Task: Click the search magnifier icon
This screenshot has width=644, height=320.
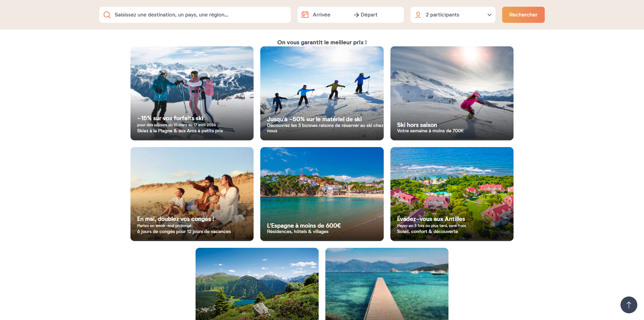Action: coord(107,15)
